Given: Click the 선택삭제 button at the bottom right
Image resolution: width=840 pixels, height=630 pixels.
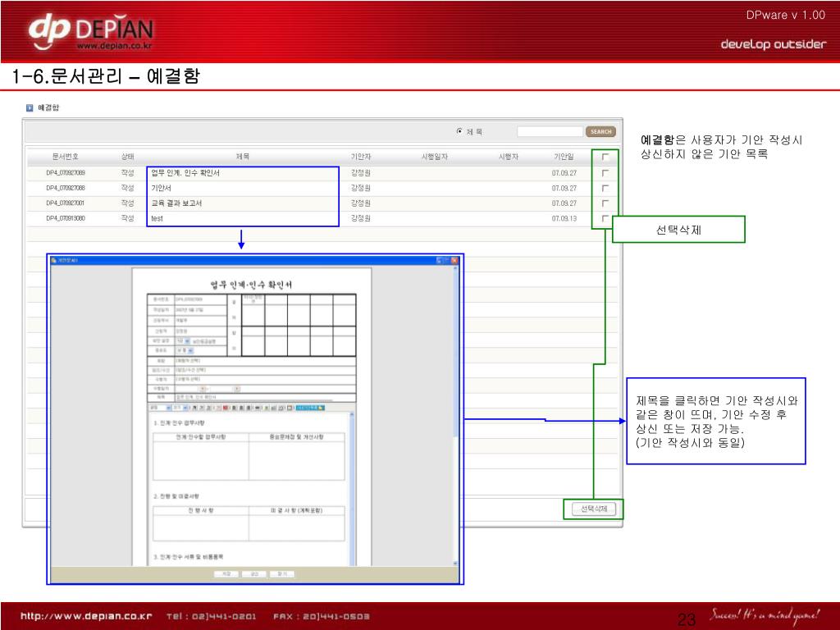Looking at the screenshot, I should coord(593,509).
